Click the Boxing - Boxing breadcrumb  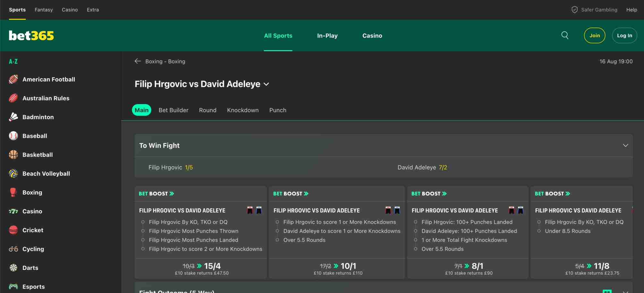tap(165, 61)
